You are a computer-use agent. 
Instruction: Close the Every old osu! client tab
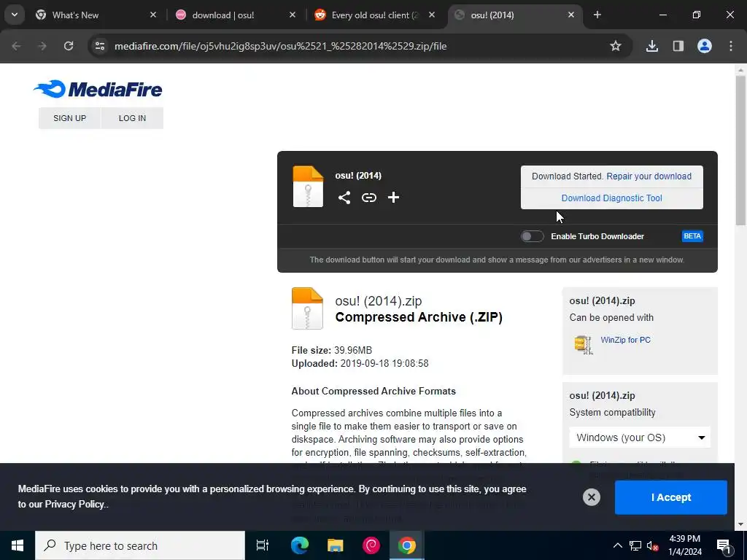(432, 15)
